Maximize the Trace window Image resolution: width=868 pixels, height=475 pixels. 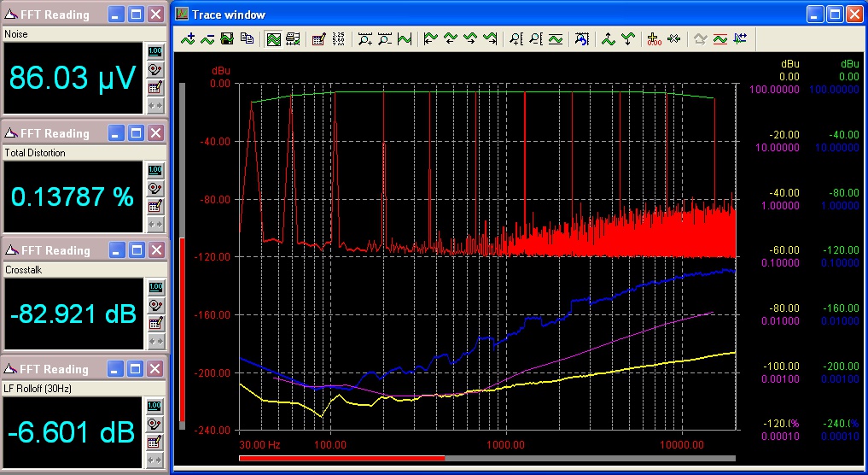coord(835,15)
